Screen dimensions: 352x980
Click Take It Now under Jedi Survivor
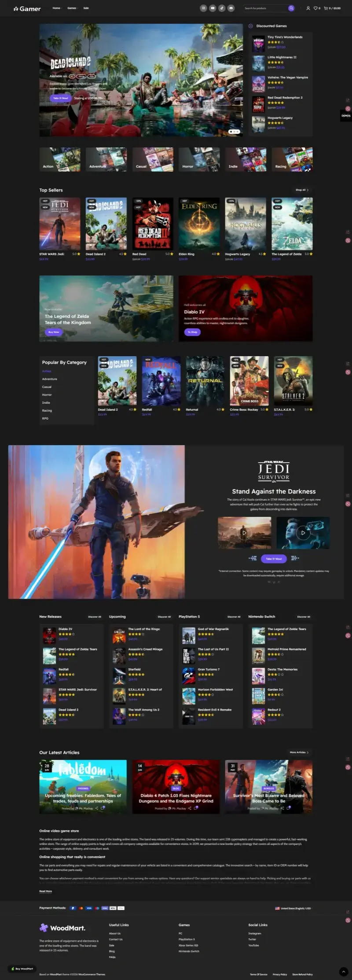274,559
